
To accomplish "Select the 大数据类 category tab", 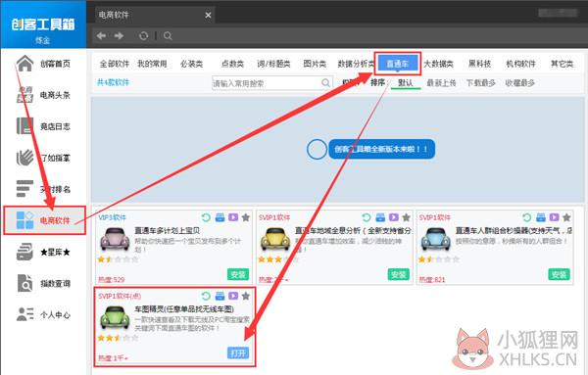I will [x=438, y=64].
